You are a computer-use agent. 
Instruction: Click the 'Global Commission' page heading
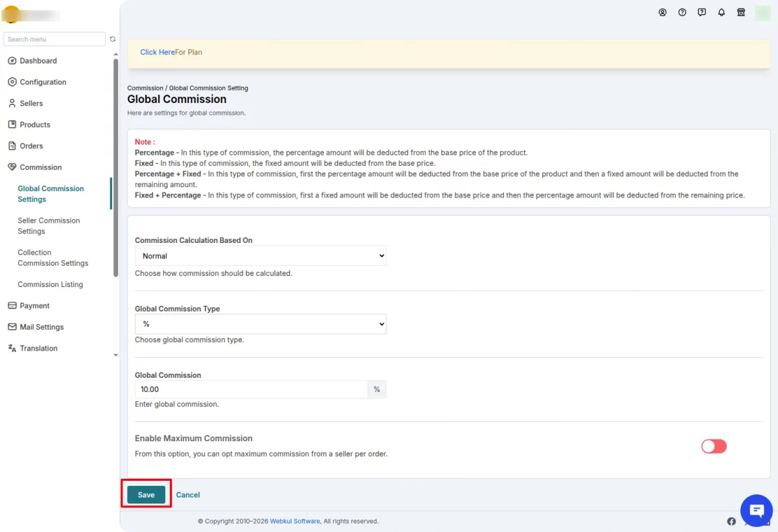point(177,99)
